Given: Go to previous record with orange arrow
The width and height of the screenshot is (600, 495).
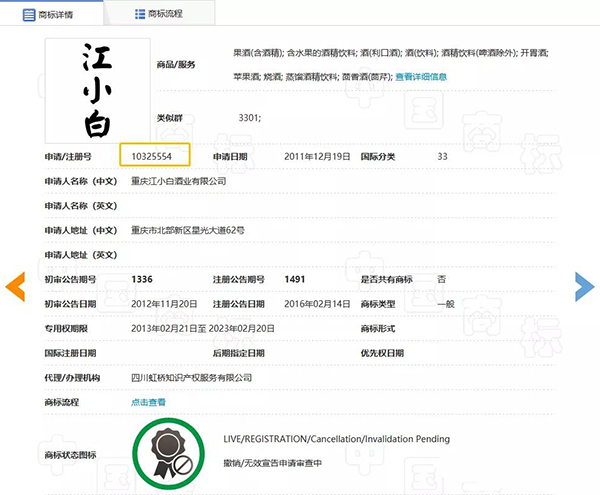Looking at the screenshot, I should coord(15,287).
